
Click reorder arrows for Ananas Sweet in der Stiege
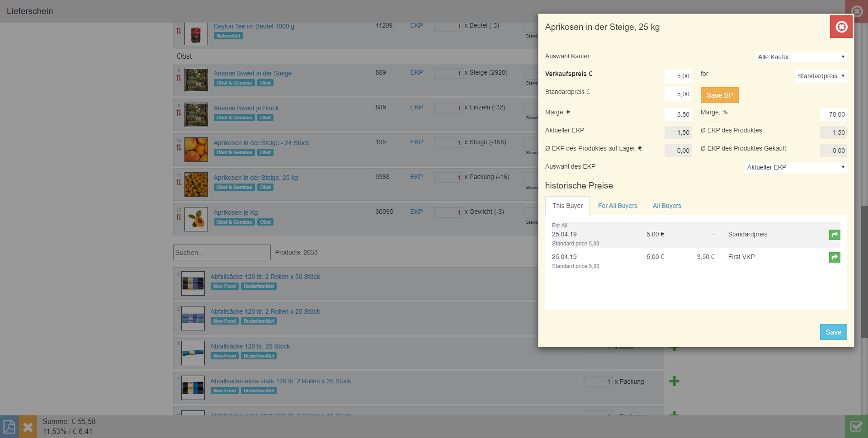(x=179, y=78)
